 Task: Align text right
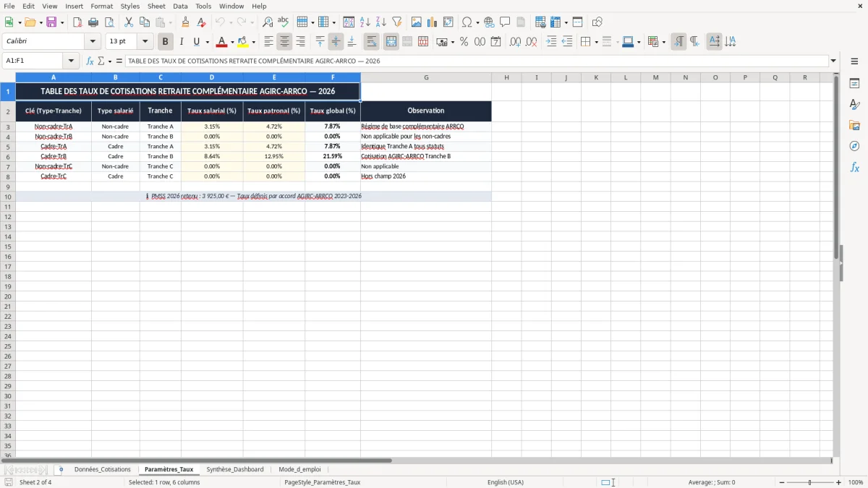pos(301,42)
